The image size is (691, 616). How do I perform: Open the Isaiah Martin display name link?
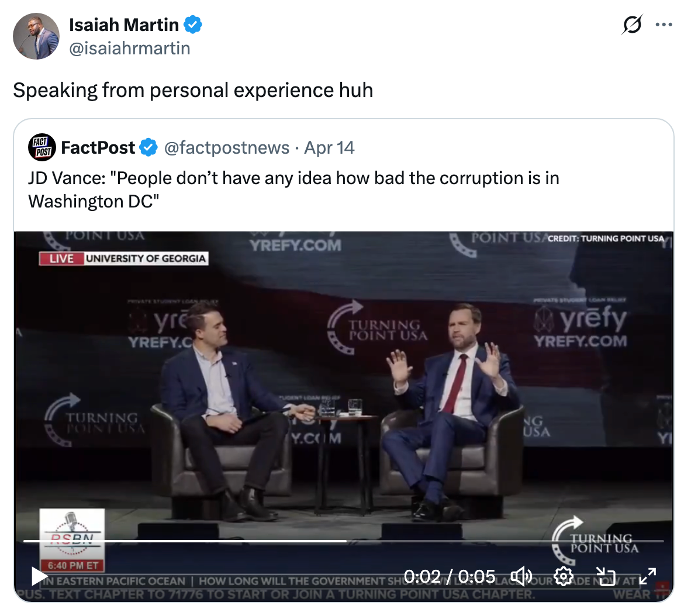124,25
